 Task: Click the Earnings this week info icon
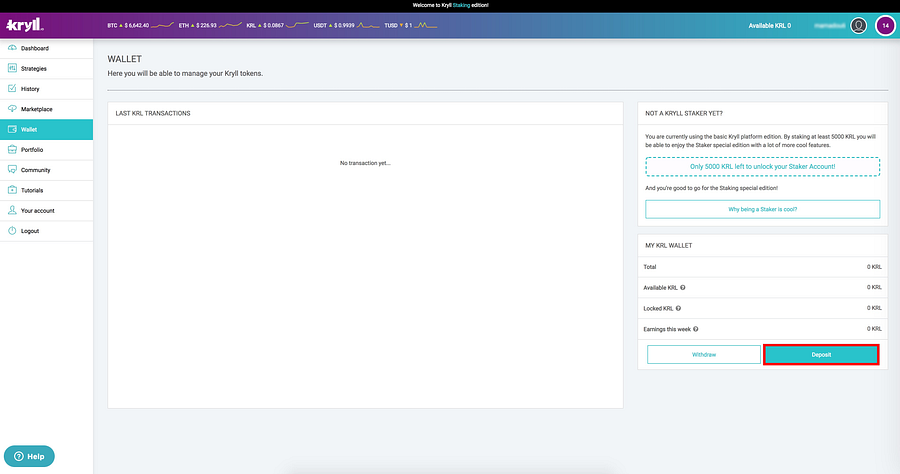pyautogui.click(x=695, y=329)
